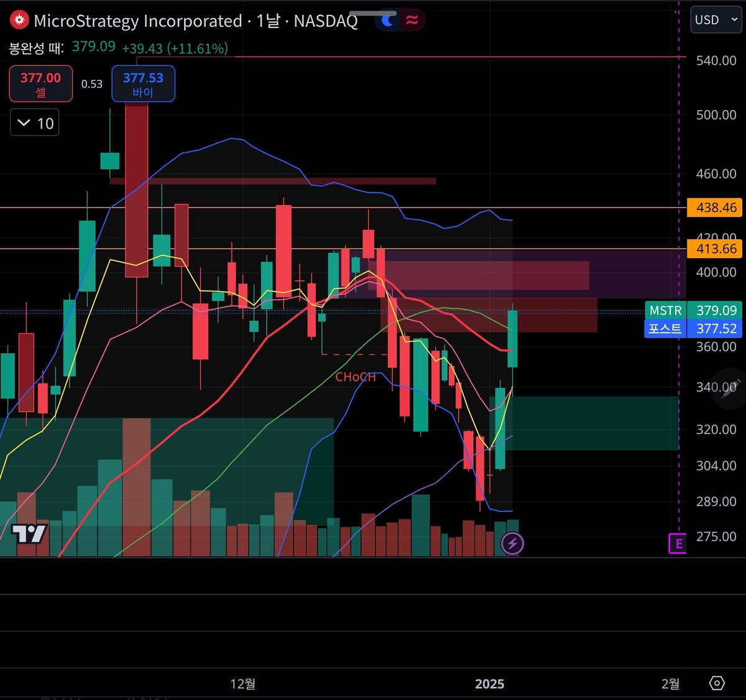Click the 0.53 spread value
The width and height of the screenshot is (746, 700).
pos(92,84)
